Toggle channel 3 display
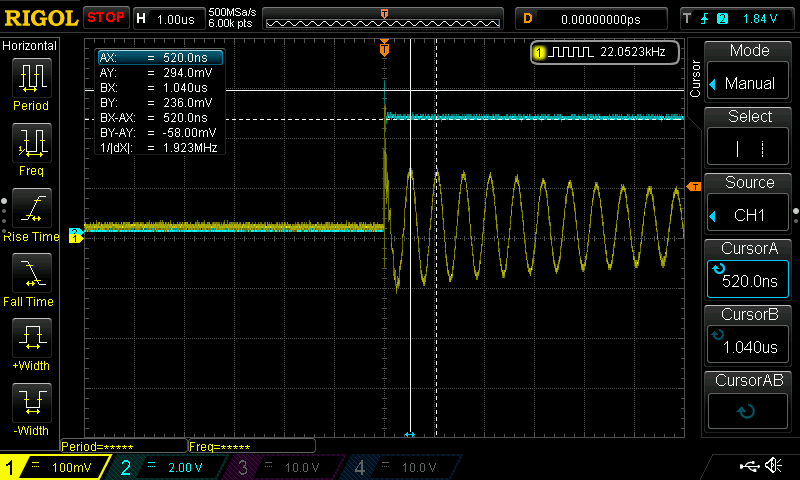The image size is (800, 480). tap(287, 467)
